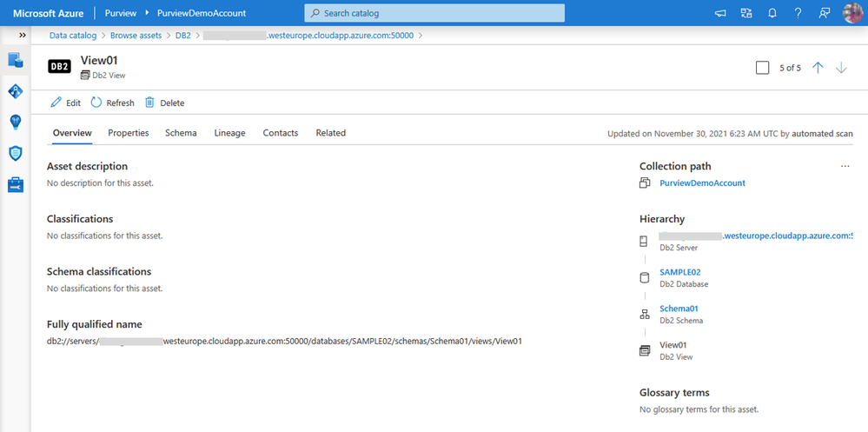Open DB2 breadcrumb link

point(183,36)
